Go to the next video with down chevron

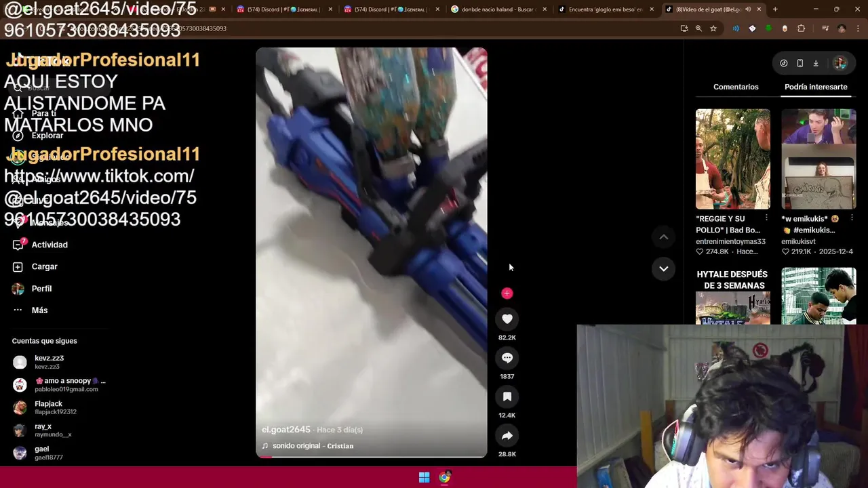click(664, 268)
